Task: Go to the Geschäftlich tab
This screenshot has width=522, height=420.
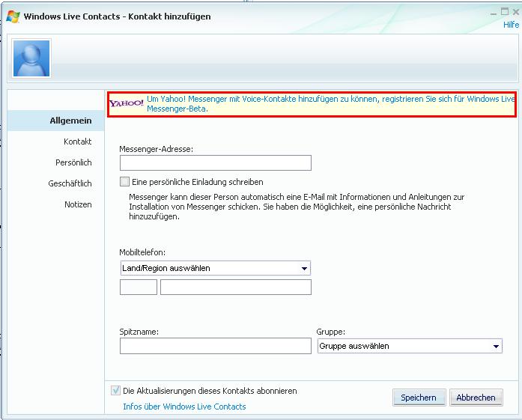Action: pos(69,183)
